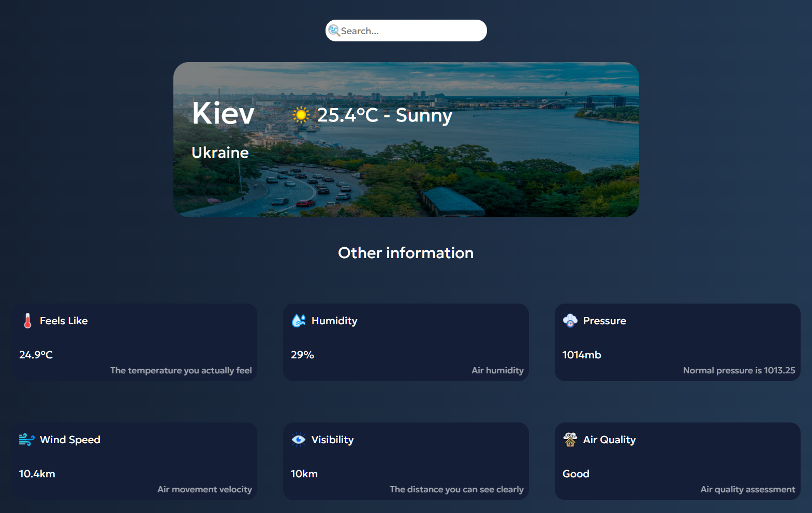Click the Air Quality house icon
Image resolution: width=812 pixels, height=513 pixels.
[x=570, y=440]
